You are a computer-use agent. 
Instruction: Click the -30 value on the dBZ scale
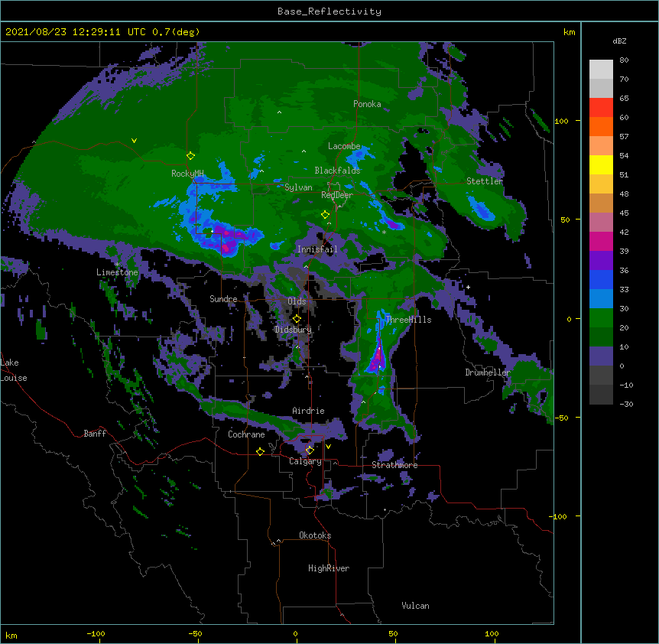(626, 405)
